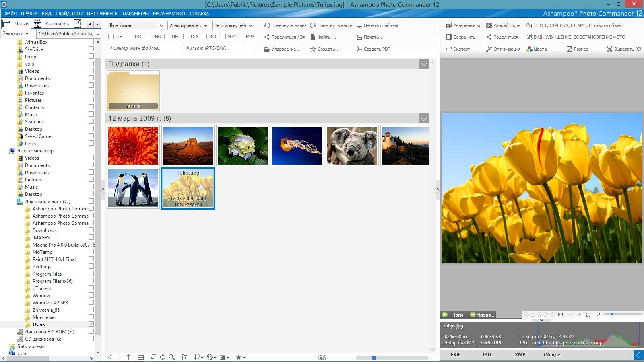Open Backup (Резервные копии) tool
644x362 pixels.
tap(463, 25)
